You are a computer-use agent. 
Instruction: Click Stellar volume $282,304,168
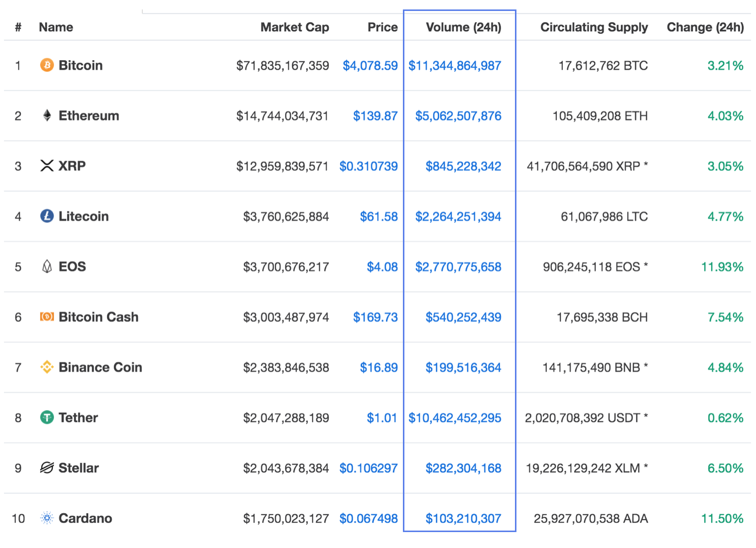463,468
